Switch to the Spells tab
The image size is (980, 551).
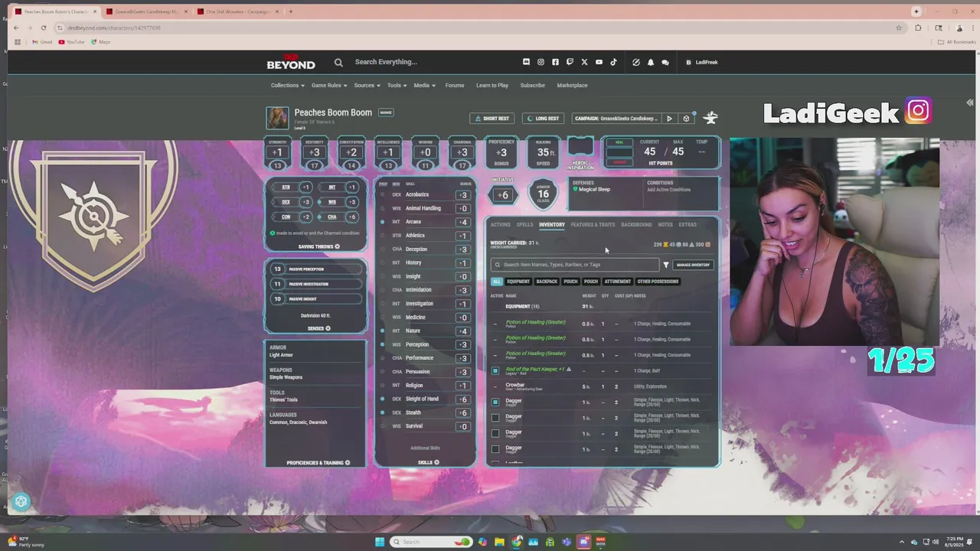524,225
